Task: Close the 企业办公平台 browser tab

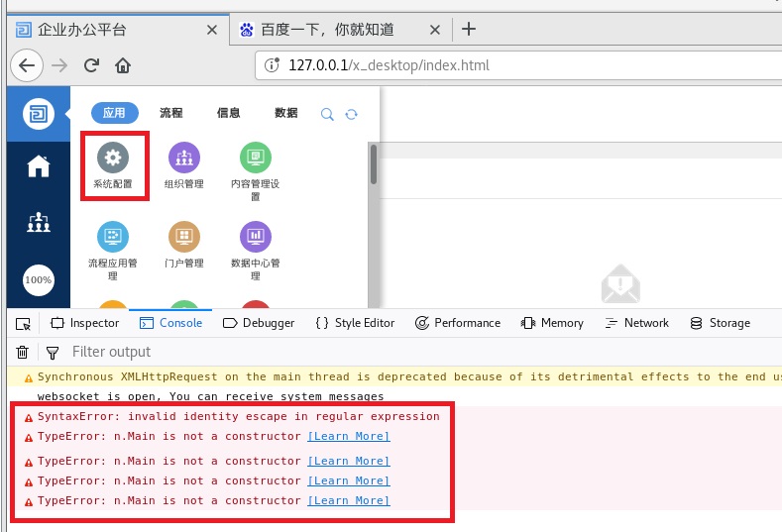Action: pyautogui.click(x=212, y=30)
